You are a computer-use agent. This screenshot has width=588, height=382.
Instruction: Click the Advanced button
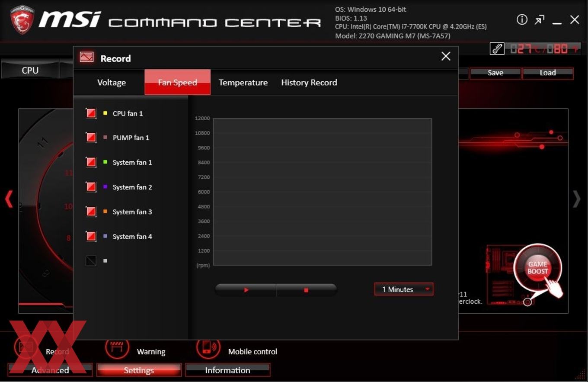pos(50,370)
